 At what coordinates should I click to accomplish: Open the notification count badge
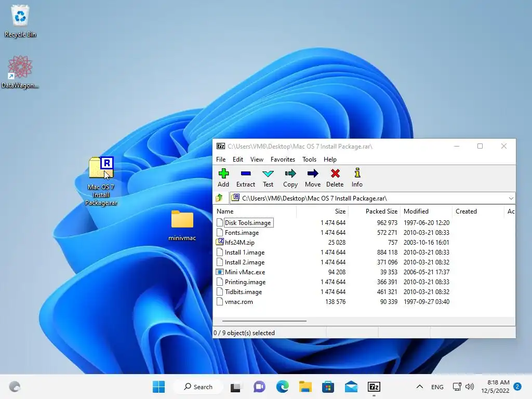pyautogui.click(x=517, y=387)
